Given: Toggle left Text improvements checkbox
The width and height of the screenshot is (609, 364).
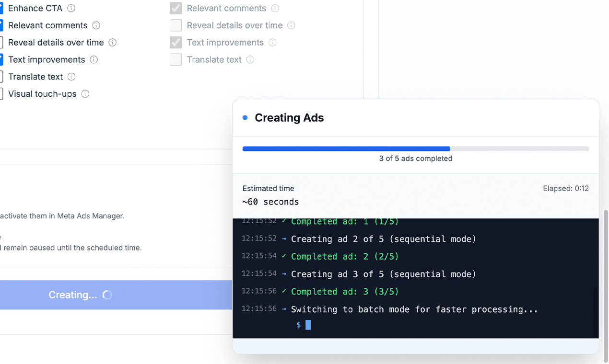Looking at the screenshot, I should coord(1,60).
